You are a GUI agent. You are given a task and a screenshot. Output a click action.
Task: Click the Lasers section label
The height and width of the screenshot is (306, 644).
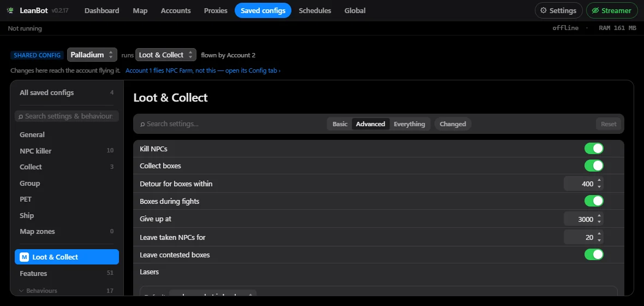[149, 272]
